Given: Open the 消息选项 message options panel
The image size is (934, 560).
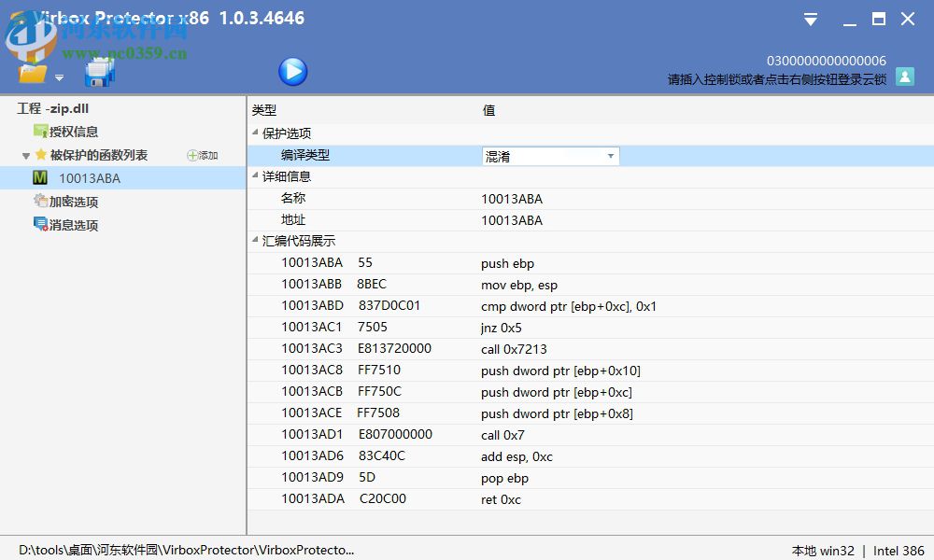Looking at the screenshot, I should 72,224.
